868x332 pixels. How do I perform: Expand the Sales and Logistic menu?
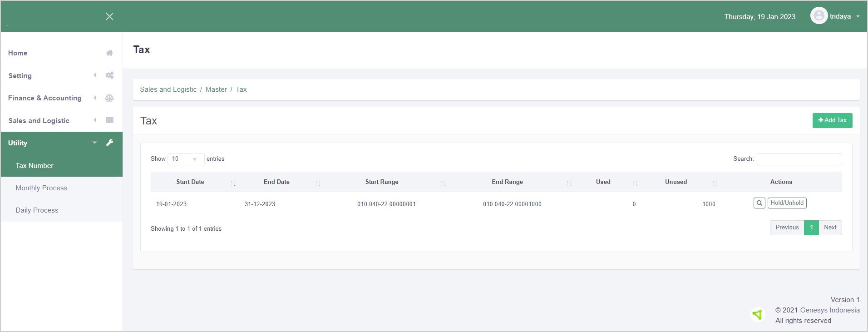[x=39, y=121]
